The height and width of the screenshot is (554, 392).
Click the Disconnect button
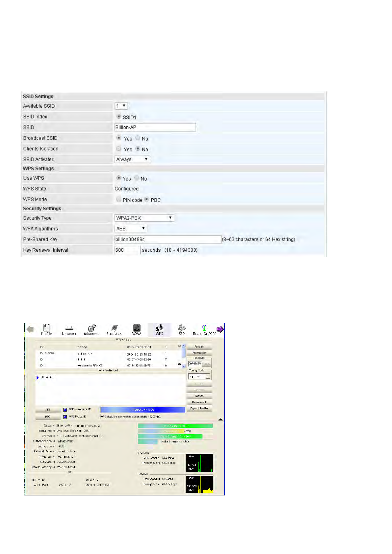point(199,402)
